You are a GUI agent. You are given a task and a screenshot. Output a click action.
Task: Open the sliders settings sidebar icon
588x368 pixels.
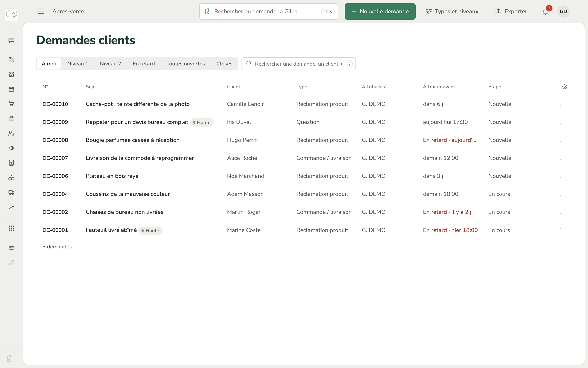(11, 248)
